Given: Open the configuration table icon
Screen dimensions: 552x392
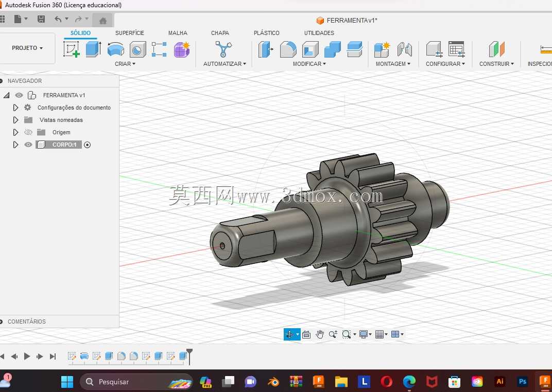Looking at the screenshot, I should [457, 49].
